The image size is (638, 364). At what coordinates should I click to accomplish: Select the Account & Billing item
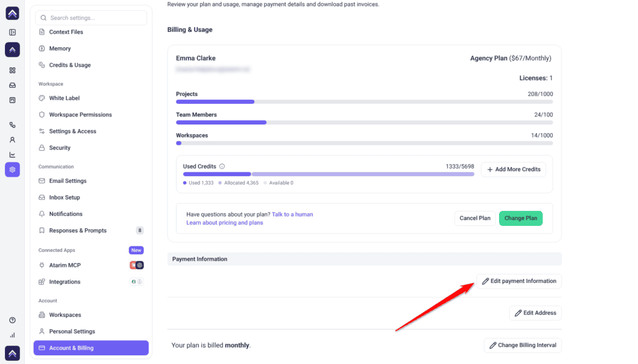pos(91,348)
